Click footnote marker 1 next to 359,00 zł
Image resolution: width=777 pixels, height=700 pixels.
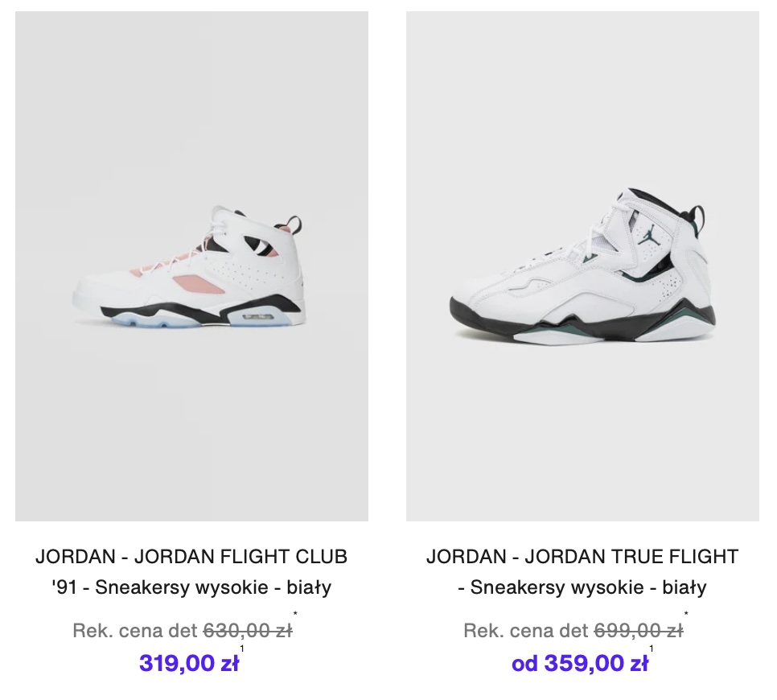pyautogui.click(x=651, y=649)
